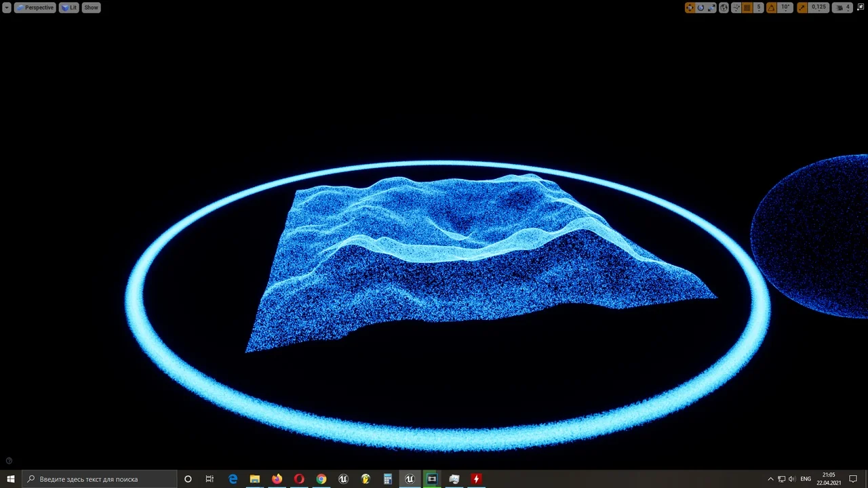Screen dimensions: 868x488
Task: Toggle rotation snapping on or off
Action: [771, 7]
